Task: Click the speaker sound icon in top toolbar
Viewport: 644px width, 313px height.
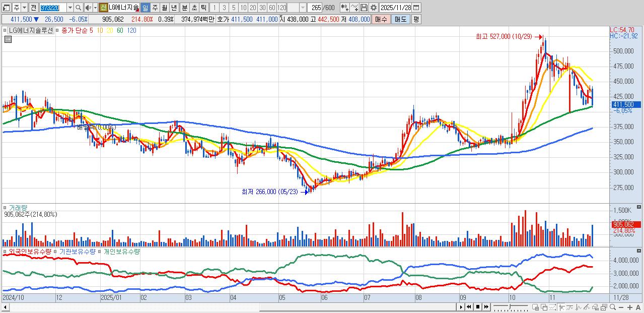Action: 88,8
